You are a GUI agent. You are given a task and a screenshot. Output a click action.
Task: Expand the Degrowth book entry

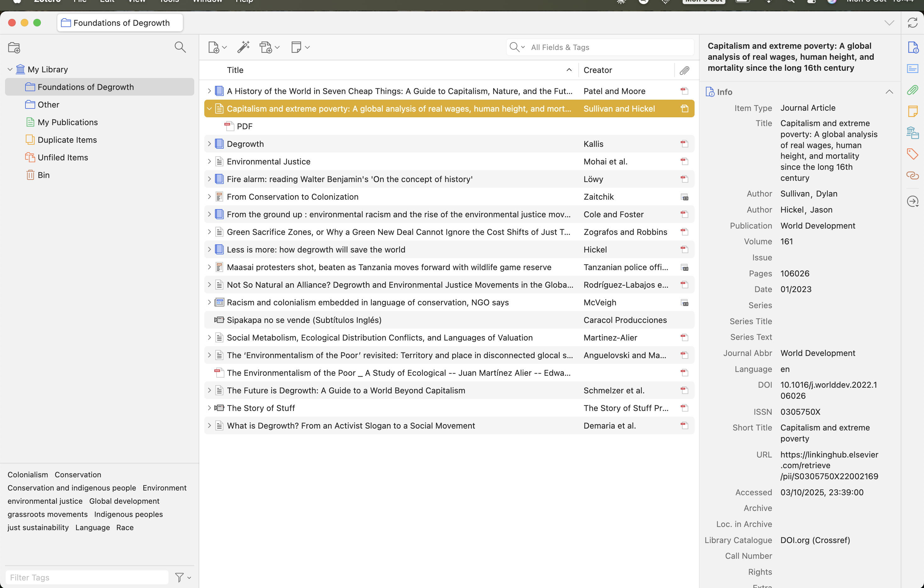point(209,144)
